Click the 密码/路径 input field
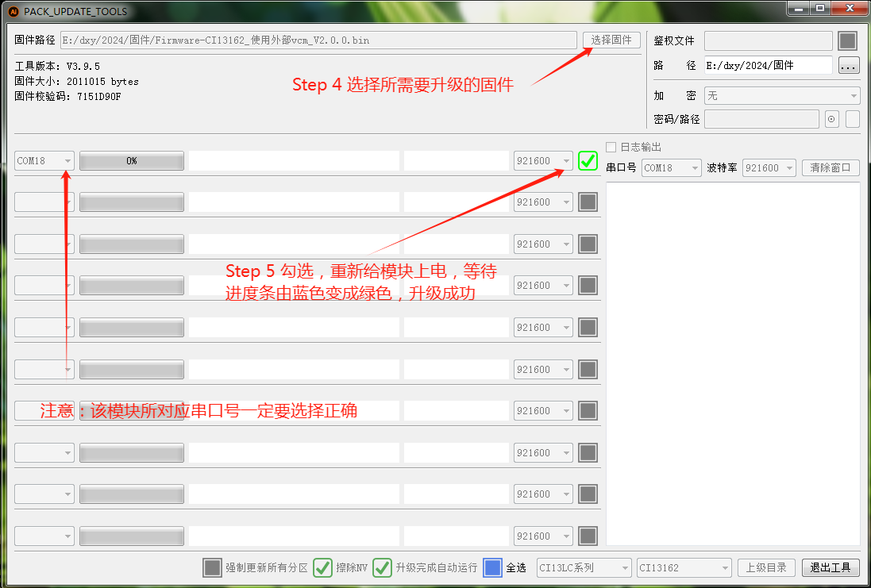This screenshot has width=871, height=588. click(761, 119)
